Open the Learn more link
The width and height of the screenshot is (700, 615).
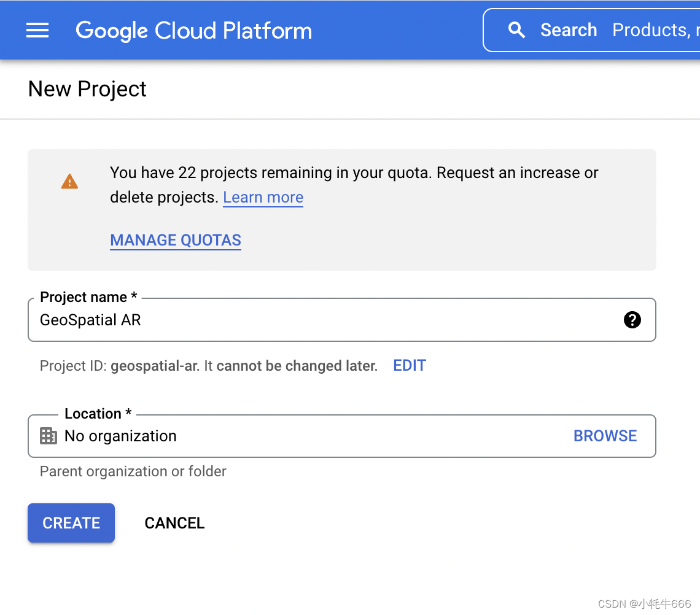(263, 198)
